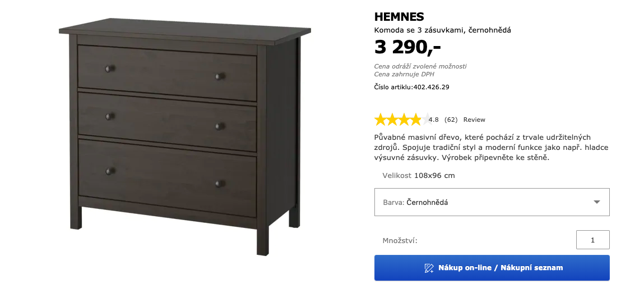Click Nákup on-line / Nákupní seznam button
This screenshot has height=288, width=644.
tap(492, 268)
